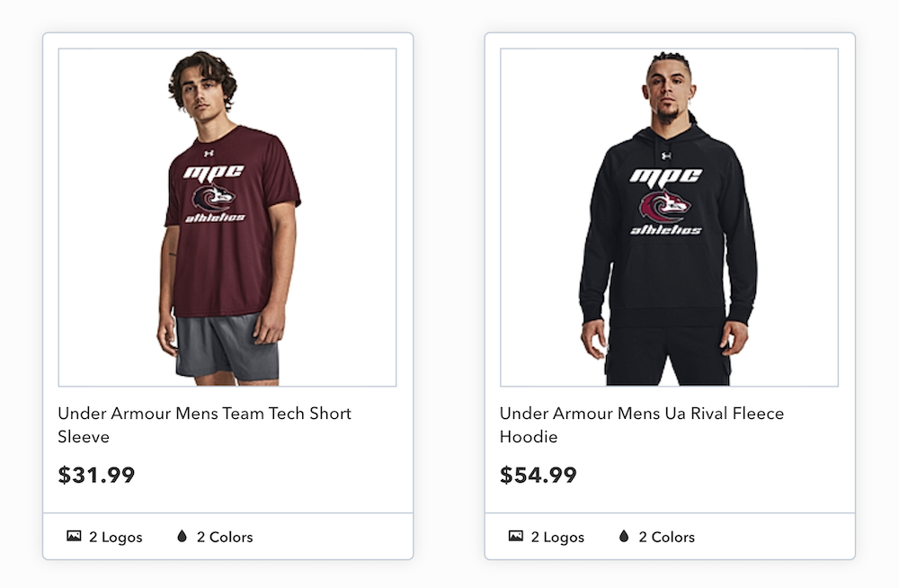Viewport: 899px width, 588px height.
Task: Click the "athletics" lettering on the maroon shirt
Action: [x=215, y=218]
